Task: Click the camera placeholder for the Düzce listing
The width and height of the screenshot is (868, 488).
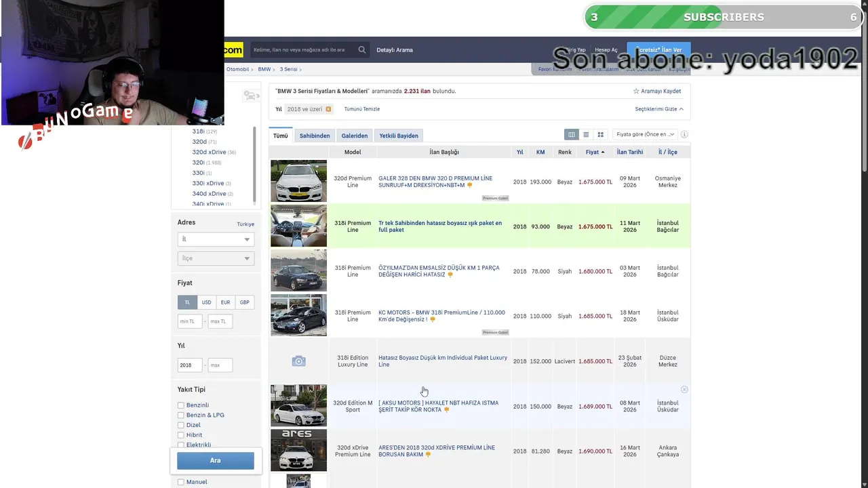Action: (298, 361)
